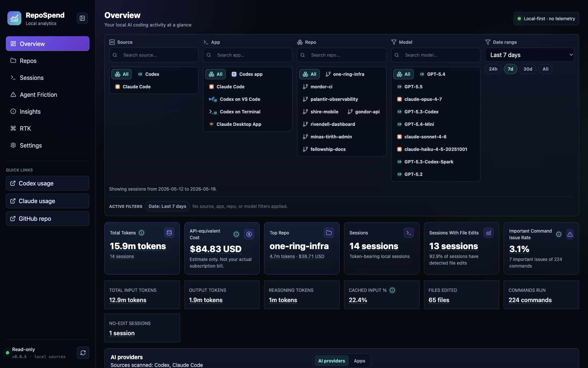Toggle the Claude Code source filter chip
Image resolution: width=588 pixels, height=368 pixels.
coord(133,86)
